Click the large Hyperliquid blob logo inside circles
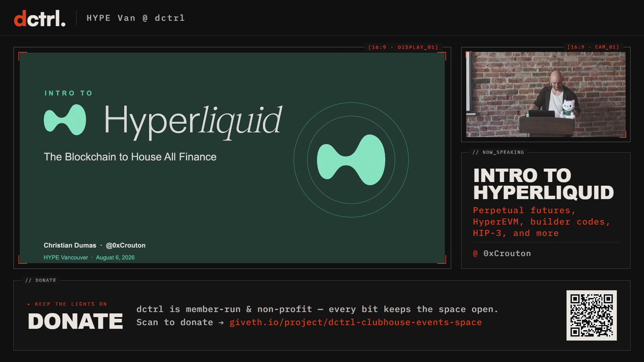This screenshot has width=644, height=362. click(351, 160)
